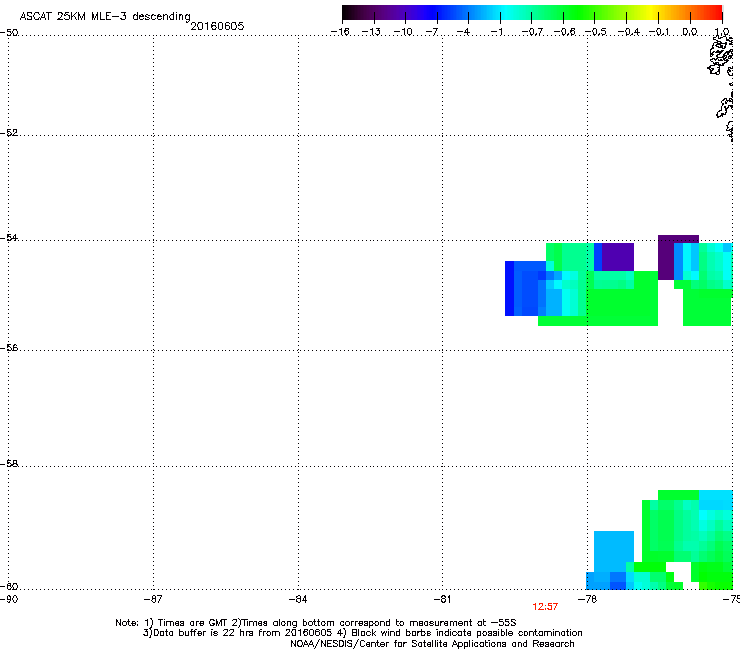The image size is (740, 650).
Task: Click the longitude label '-81'
Action: coord(442,599)
